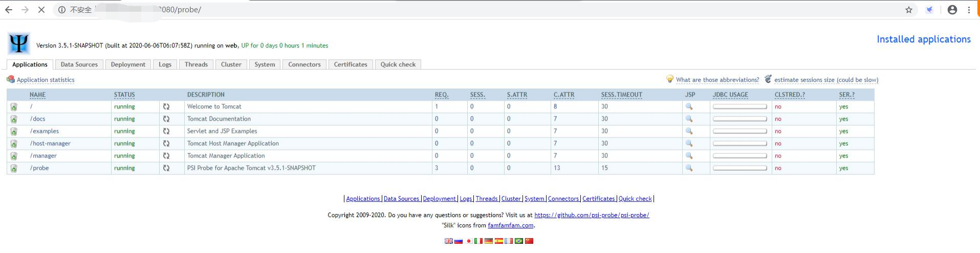Reload the /manager application using its refresh icon

(166, 156)
